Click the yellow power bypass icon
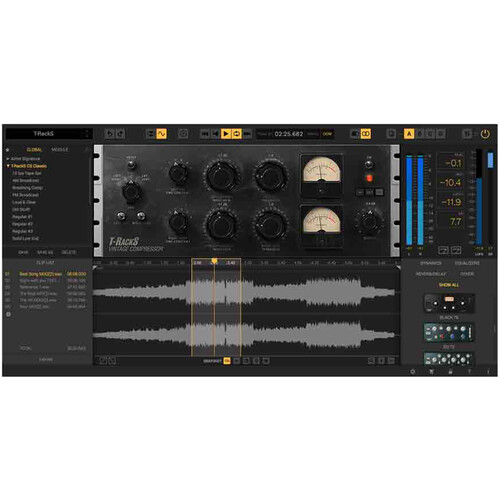This screenshot has width=500, height=500. coord(485,134)
